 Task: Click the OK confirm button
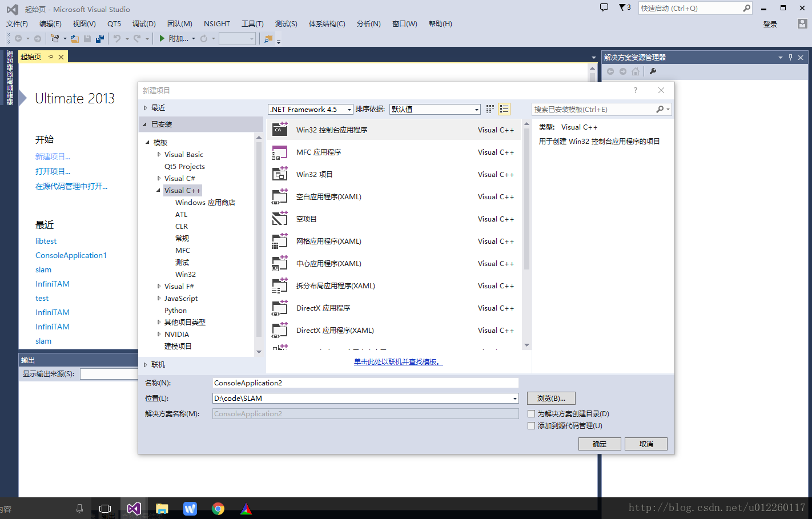click(600, 444)
